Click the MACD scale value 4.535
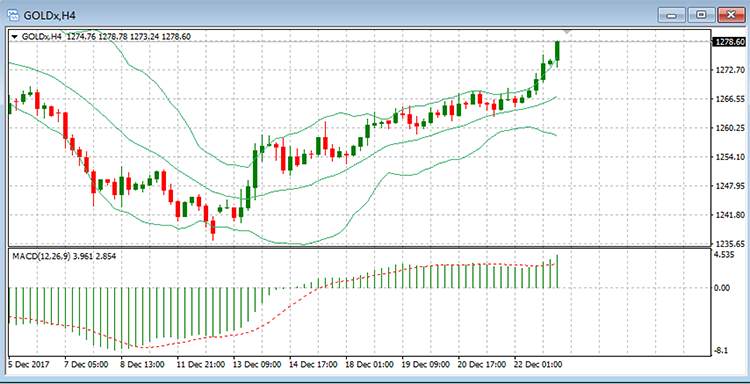Viewport: 750px width, 384px height. pyautogui.click(x=725, y=254)
